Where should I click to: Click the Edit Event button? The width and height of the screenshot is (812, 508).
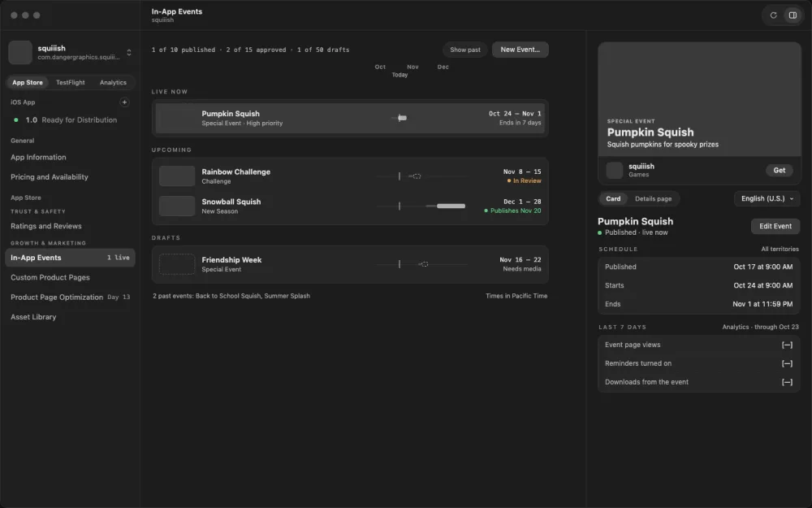click(x=775, y=226)
